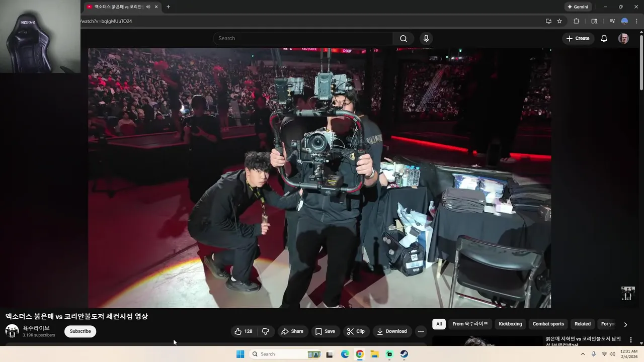Image resolution: width=644 pixels, height=362 pixels.
Task: Open the 육수라이브 channel avatar
Action: tap(12, 331)
